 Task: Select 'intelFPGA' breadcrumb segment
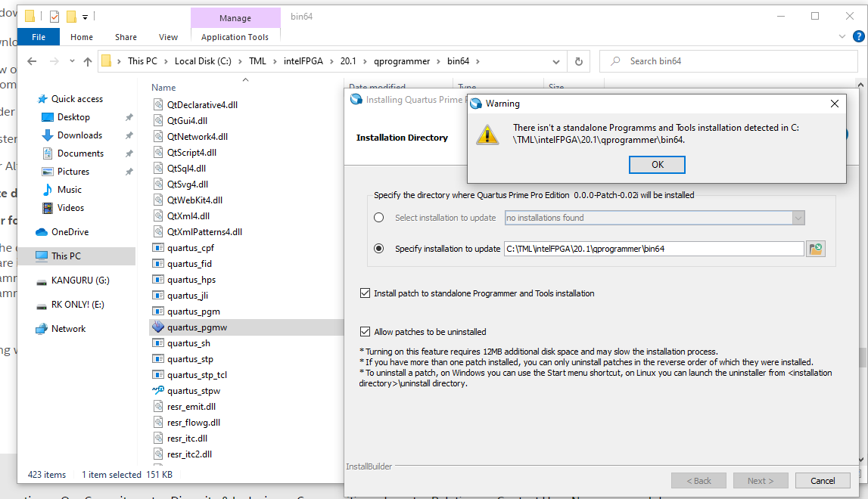303,61
